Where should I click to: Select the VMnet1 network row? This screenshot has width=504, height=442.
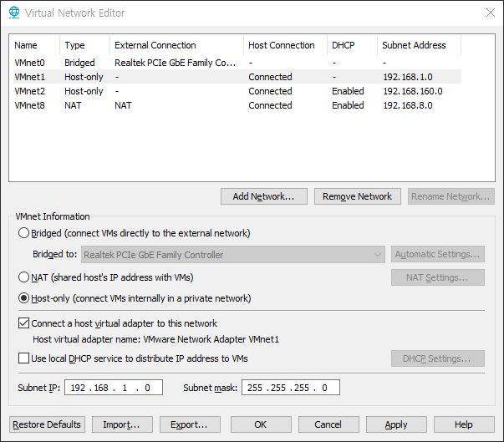[x=237, y=77]
